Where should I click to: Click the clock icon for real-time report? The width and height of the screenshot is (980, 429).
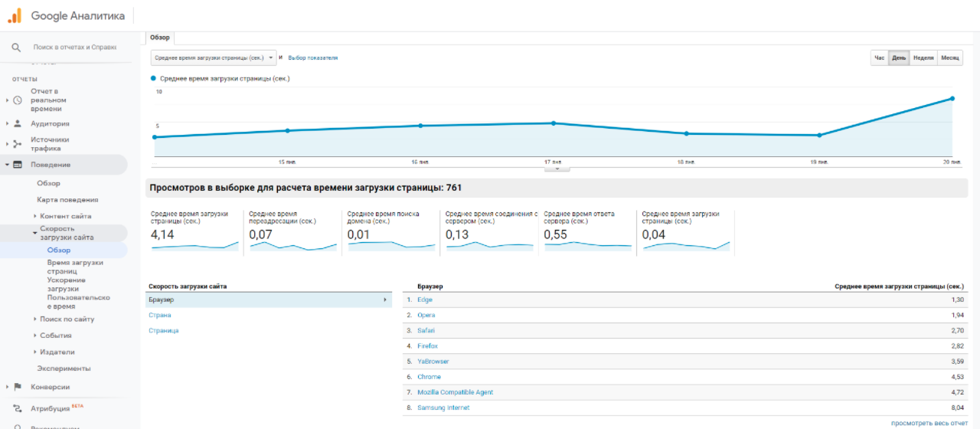point(18,100)
